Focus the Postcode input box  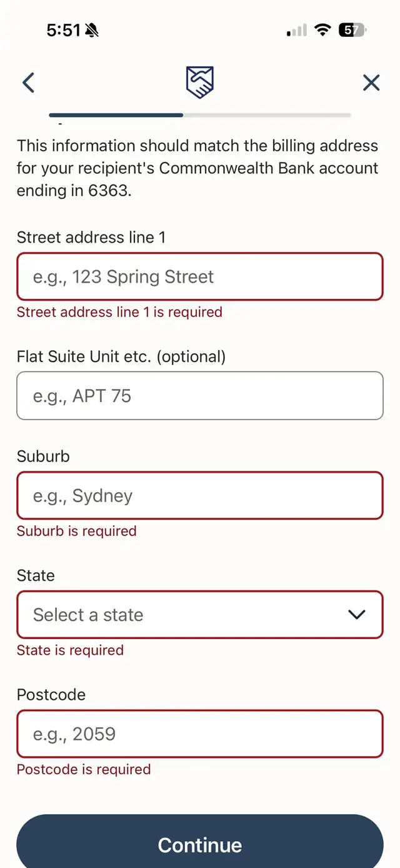coord(200,734)
